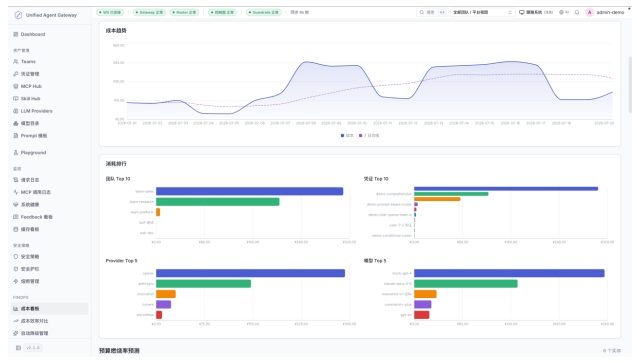Click the 成本效率对比 trend icon

pos(16,321)
